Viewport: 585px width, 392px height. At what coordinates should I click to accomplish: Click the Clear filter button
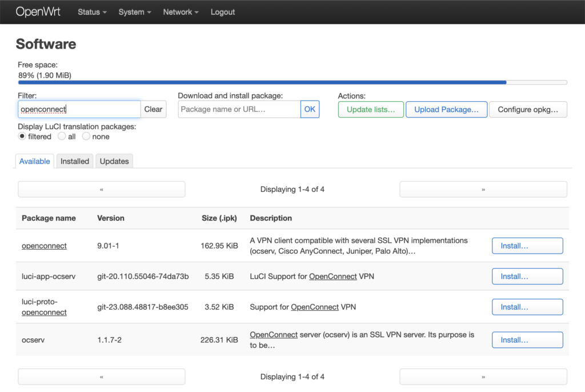point(153,109)
